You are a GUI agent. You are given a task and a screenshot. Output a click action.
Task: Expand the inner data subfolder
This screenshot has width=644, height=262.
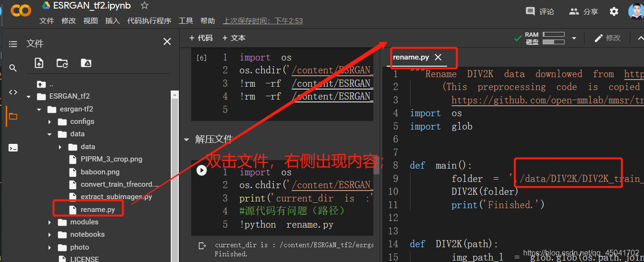tap(60, 147)
